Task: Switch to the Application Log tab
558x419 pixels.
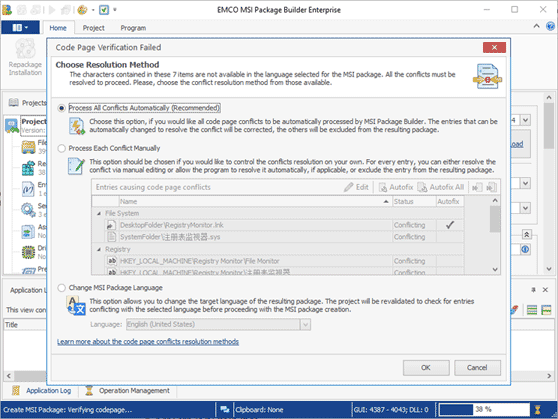Action: pos(41,391)
